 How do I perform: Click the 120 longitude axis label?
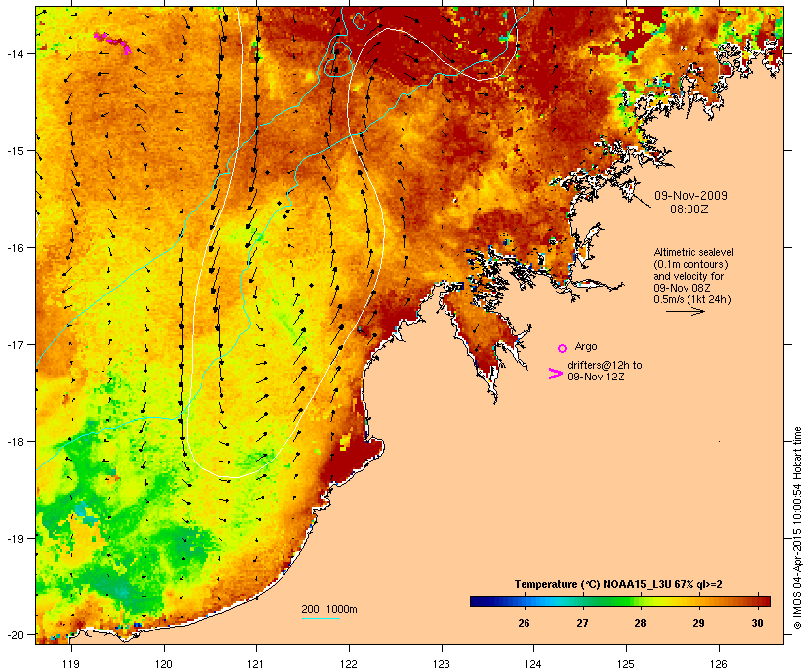click(164, 664)
